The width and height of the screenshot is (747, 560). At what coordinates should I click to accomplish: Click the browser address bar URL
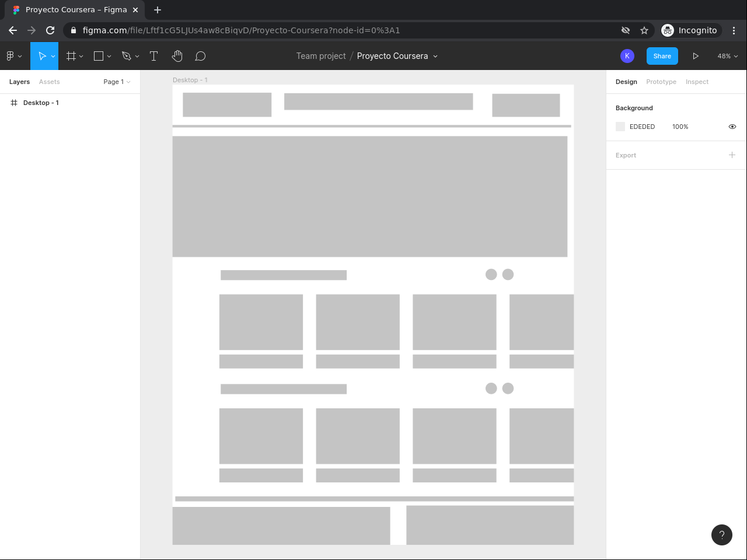(241, 30)
